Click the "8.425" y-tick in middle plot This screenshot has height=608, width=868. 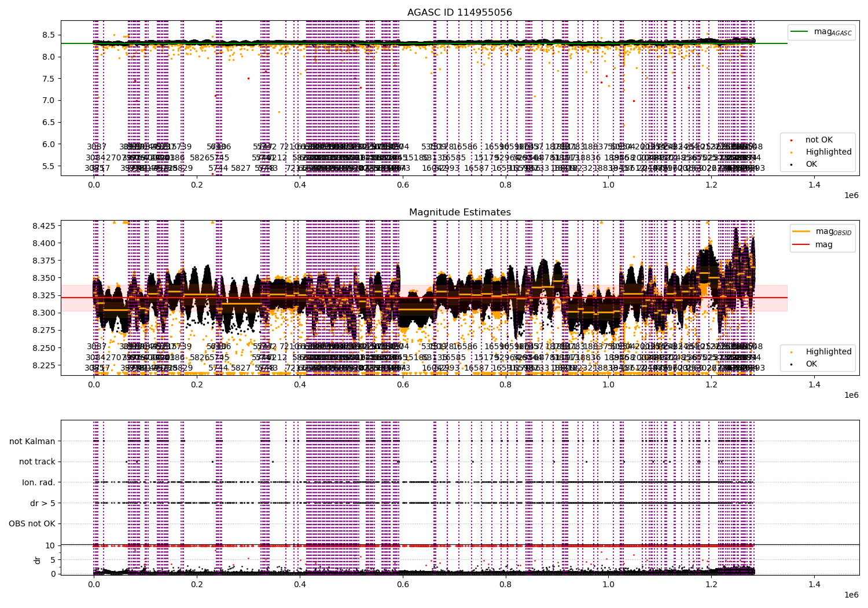pyautogui.click(x=45, y=226)
